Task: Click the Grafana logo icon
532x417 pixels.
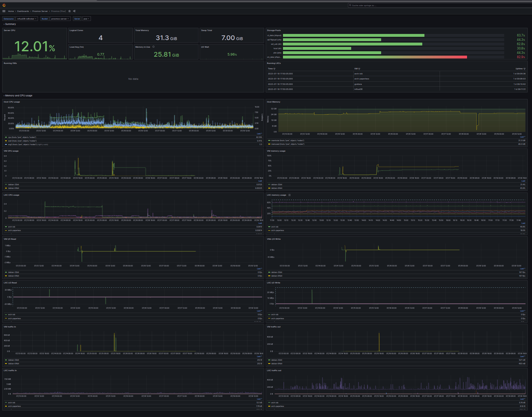Action: tap(4, 5)
